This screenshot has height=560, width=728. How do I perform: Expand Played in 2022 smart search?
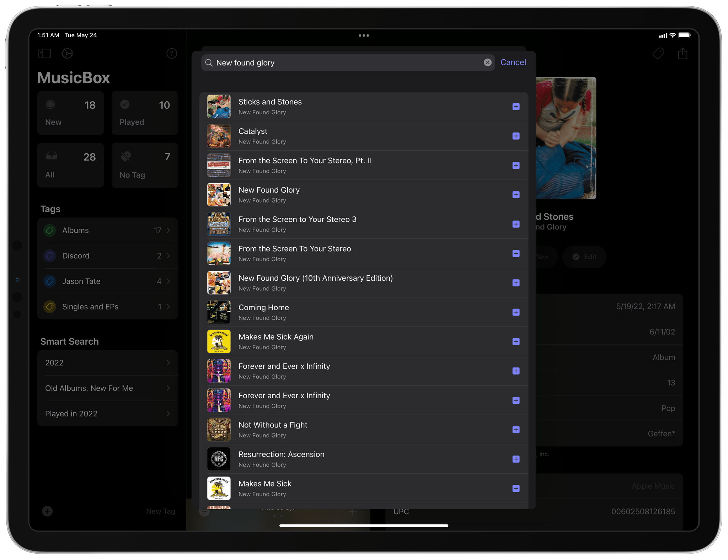coord(107,414)
